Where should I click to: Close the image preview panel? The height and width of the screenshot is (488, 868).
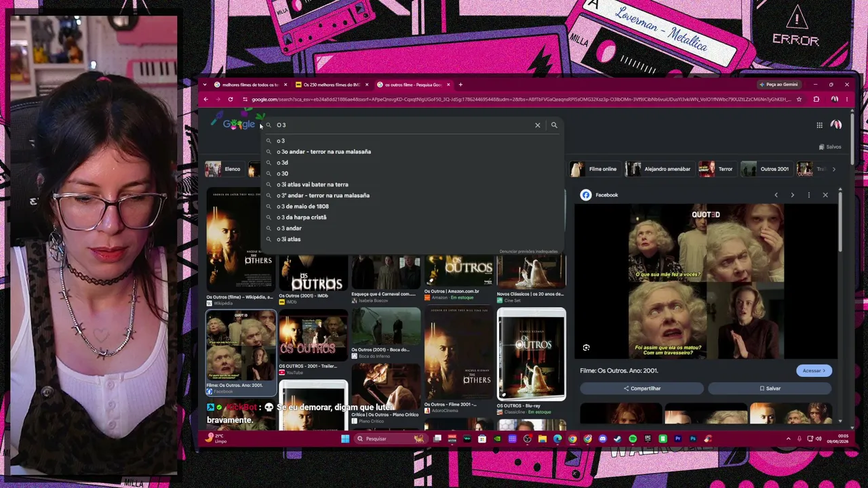coord(825,195)
